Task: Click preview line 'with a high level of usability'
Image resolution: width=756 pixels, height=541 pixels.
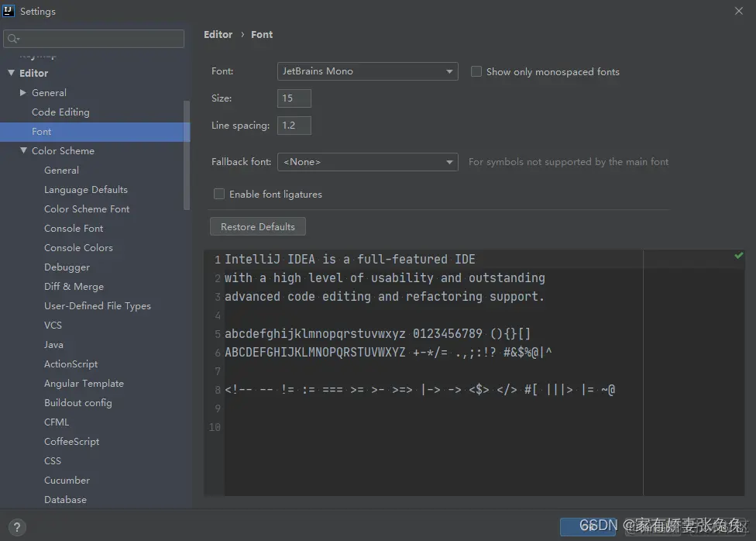Action: pos(385,278)
